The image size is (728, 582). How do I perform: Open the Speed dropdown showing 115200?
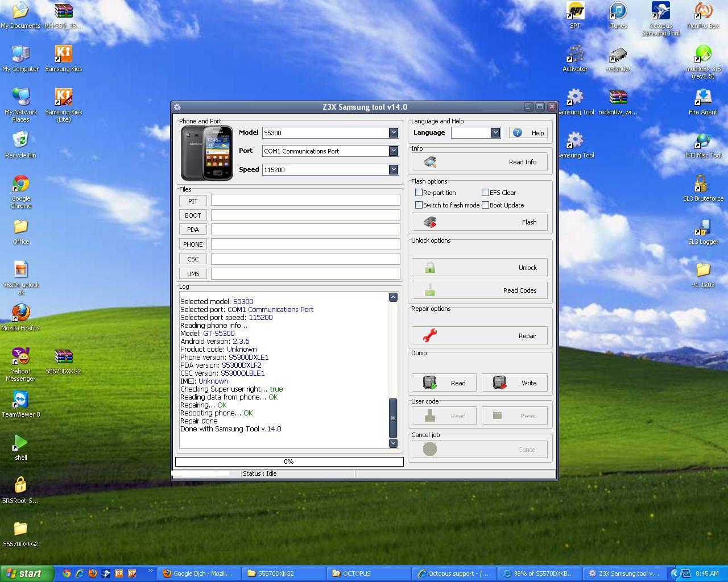[x=393, y=169]
